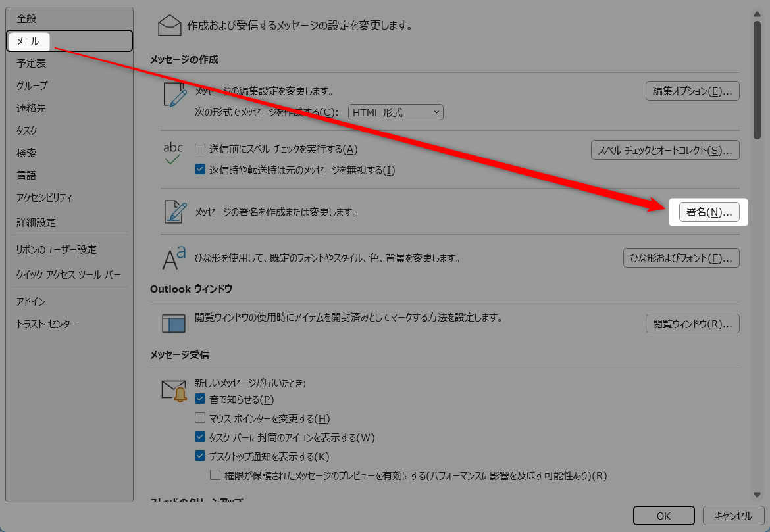The width and height of the screenshot is (770, 532).
Task: Select 予定表 in the left category list
Action: click(x=32, y=64)
